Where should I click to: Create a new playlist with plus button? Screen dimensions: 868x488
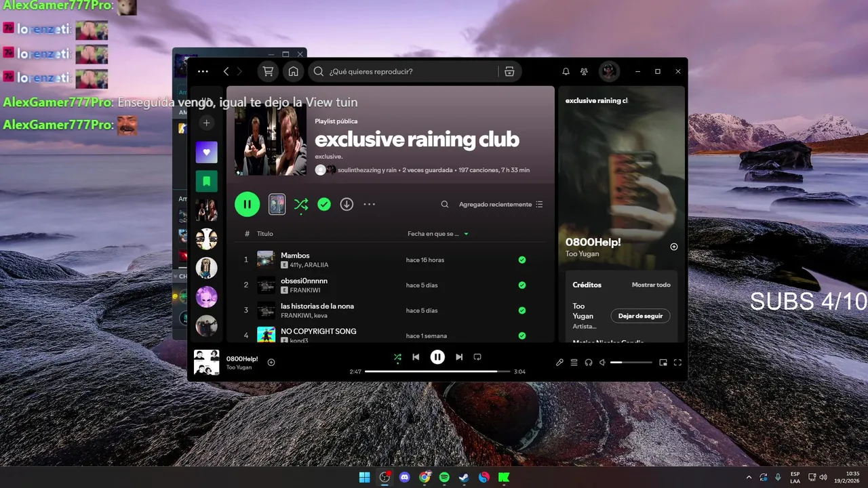[x=207, y=123]
